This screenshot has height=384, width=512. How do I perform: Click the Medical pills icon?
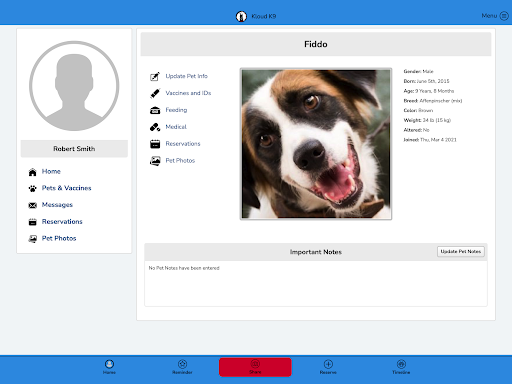(155, 127)
